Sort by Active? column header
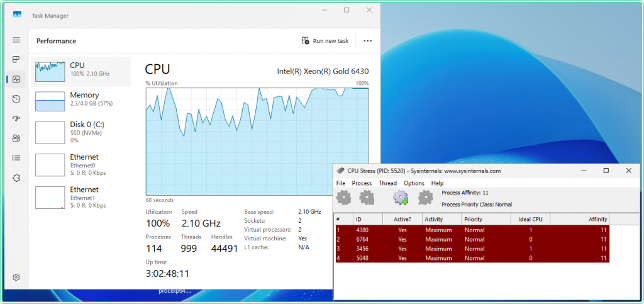This screenshot has height=304, width=644. 402,220
